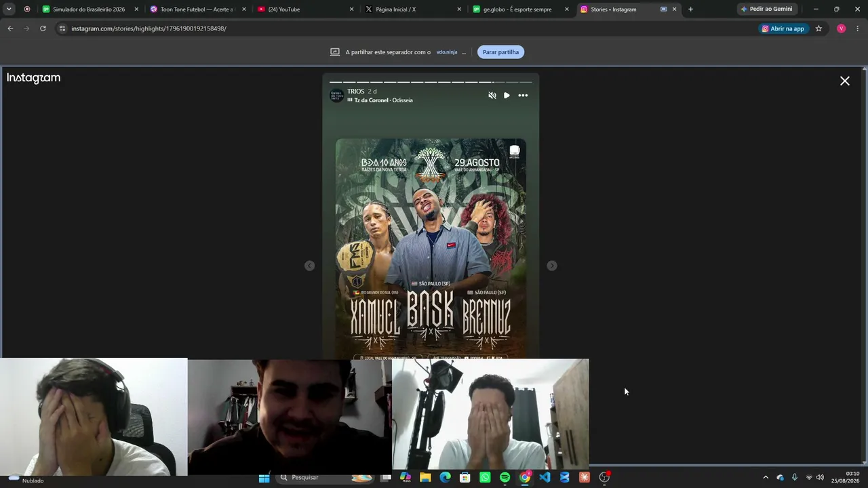Expand the hidden system tray icons
Image resolution: width=868 pixels, height=488 pixels.
tap(766, 477)
